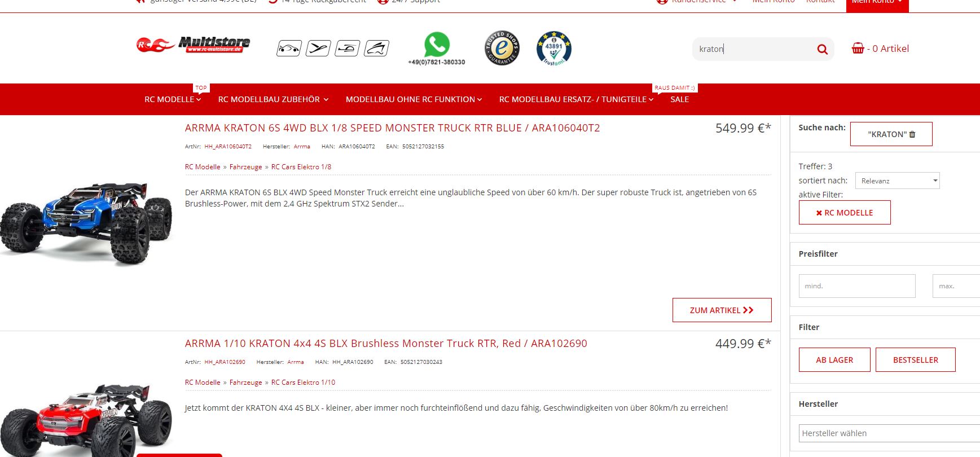Open the ARRMA 1/10 Kraton 4S product link
980x457 pixels.
coord(386,344)
